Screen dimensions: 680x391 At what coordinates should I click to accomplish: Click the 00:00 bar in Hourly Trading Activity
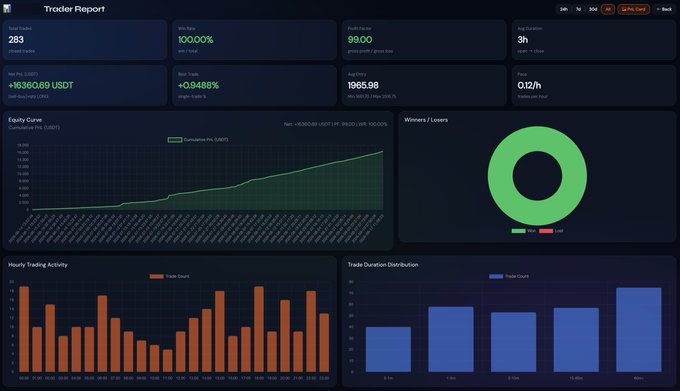click(x=24, y=329)
